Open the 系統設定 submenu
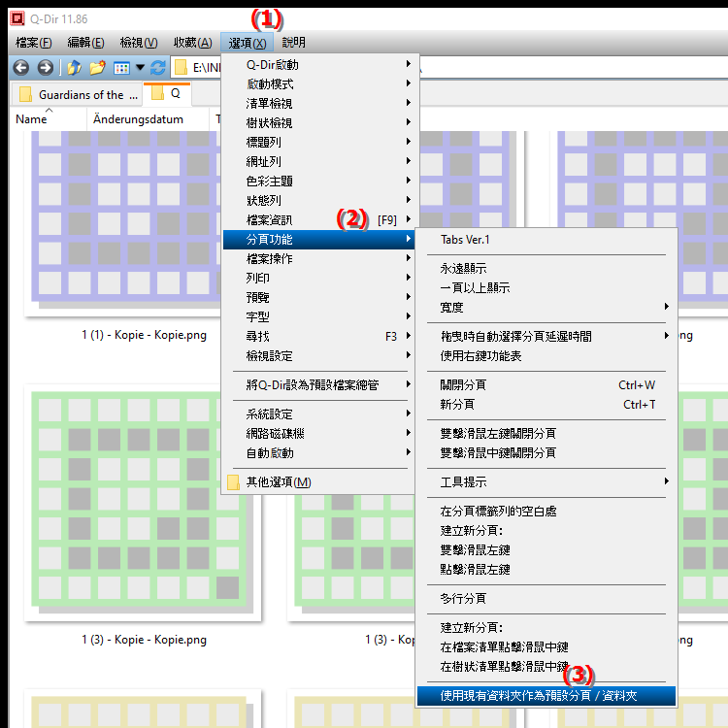 click(320, 414)
